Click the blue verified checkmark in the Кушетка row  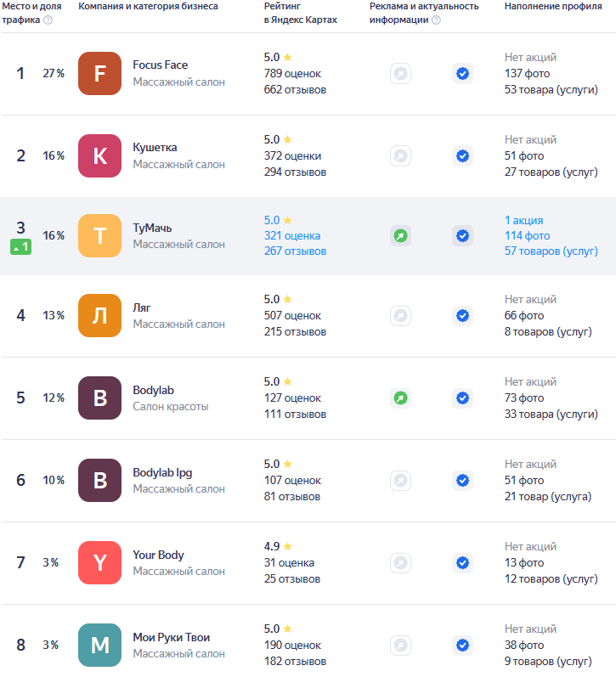[x=462, y=156]
